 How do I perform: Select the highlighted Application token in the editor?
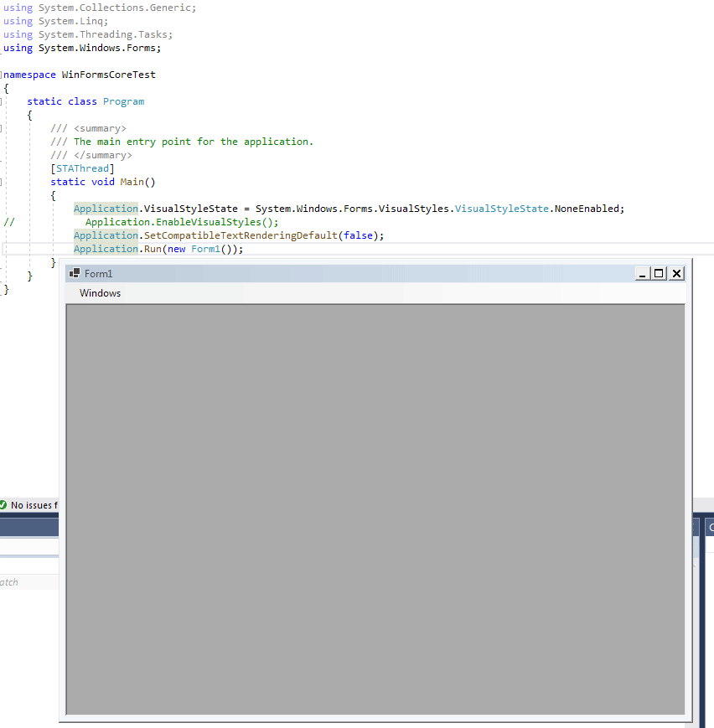coord(106,209)
